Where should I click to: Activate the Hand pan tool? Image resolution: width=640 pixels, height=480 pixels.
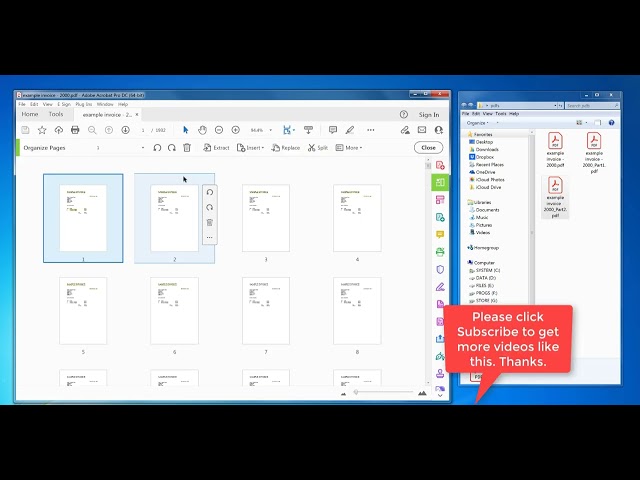[202, 130]
